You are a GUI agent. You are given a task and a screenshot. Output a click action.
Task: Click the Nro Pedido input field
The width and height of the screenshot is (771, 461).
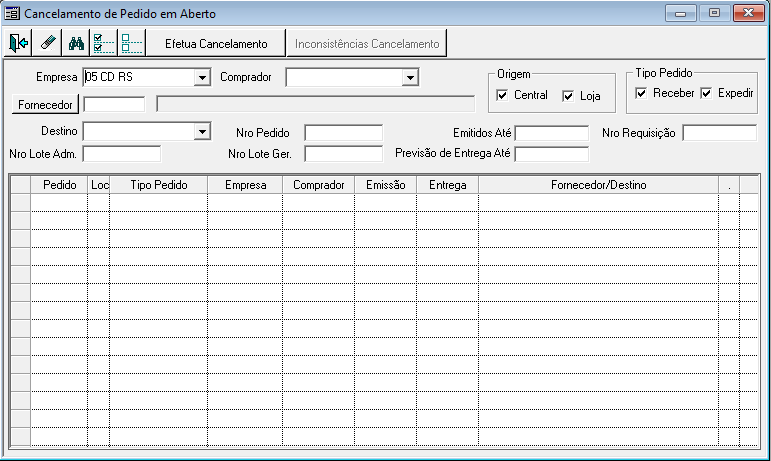[343, 133]
